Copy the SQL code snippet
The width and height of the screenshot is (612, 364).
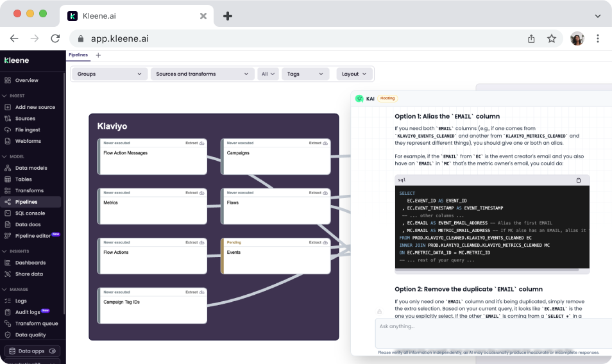pyautogui.click(x=579, y=180)
